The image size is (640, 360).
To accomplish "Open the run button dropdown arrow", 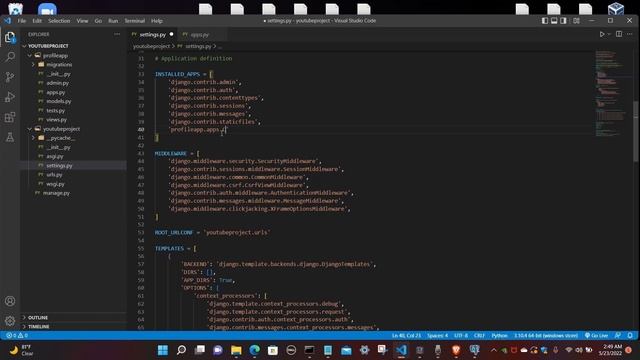I will 609,34.
